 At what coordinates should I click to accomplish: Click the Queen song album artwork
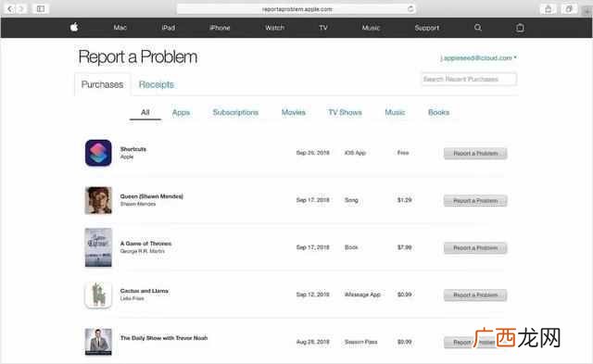tap(98, 200)
